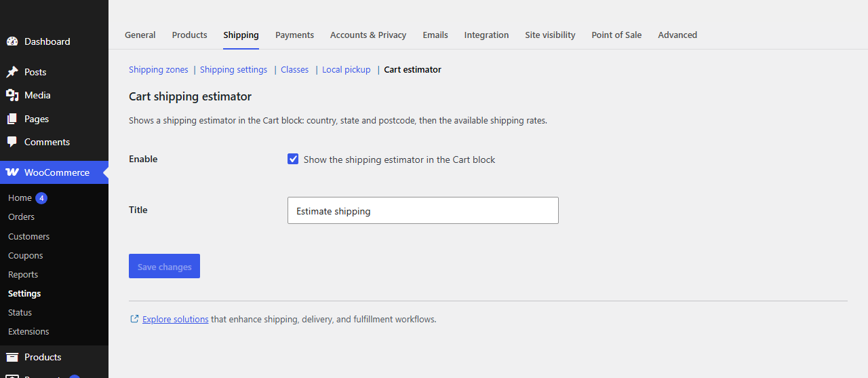This screenshot has height=378, width=868.
Task: Click the WooCommerce logo icon
Action: coord(12,172)
